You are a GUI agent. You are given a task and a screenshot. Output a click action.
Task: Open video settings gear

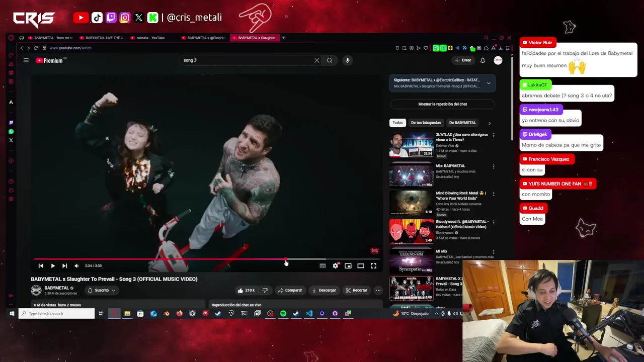click(336, 266)
